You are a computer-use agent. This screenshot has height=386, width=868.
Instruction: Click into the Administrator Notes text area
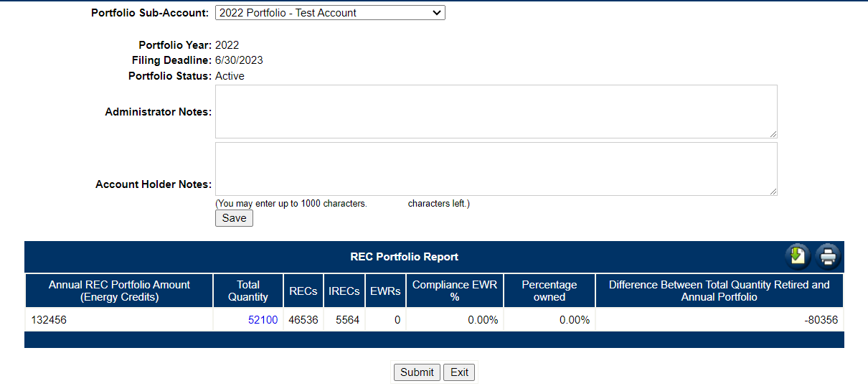(496, 111)
